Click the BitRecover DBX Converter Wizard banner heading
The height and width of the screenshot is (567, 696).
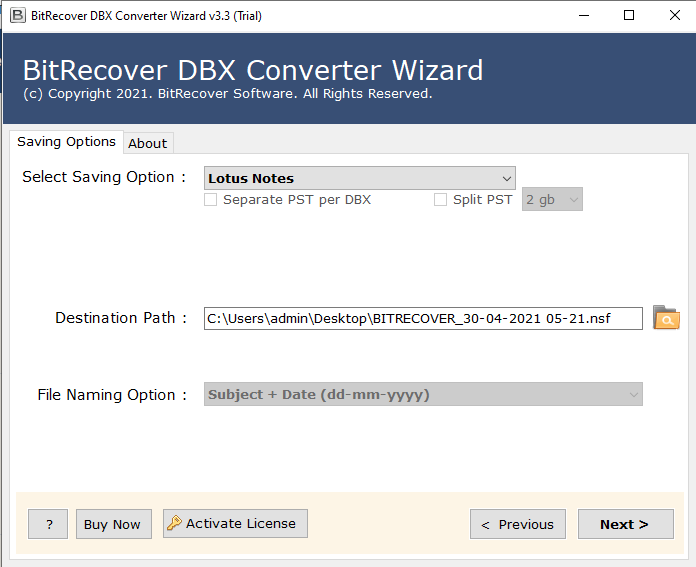point(253,70)
